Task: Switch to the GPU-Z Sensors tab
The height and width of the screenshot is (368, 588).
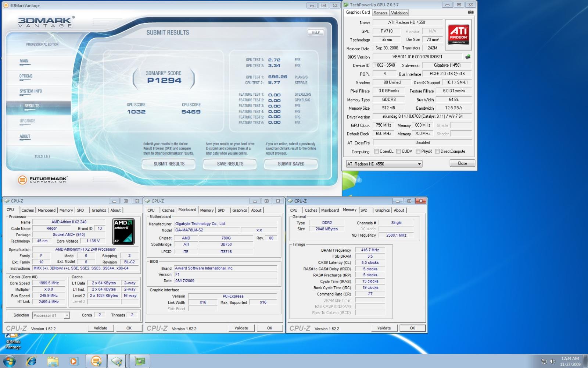Action: click(x=380, y=13)
